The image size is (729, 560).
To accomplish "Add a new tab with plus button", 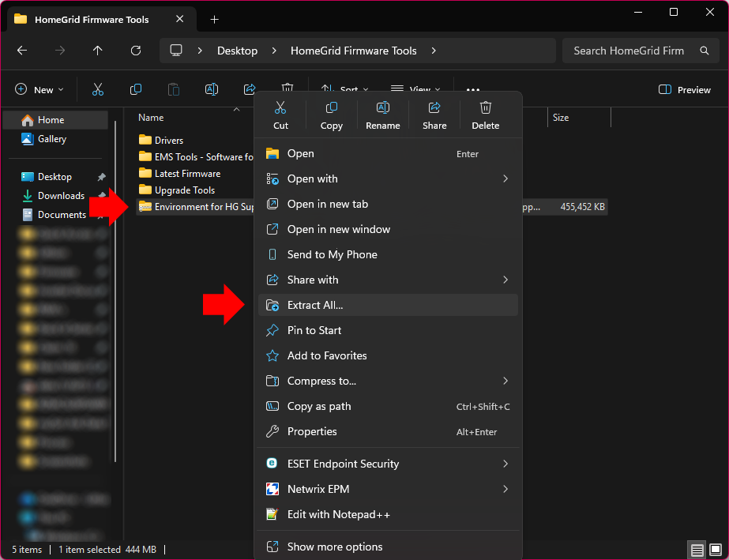I will click(214, 20).
